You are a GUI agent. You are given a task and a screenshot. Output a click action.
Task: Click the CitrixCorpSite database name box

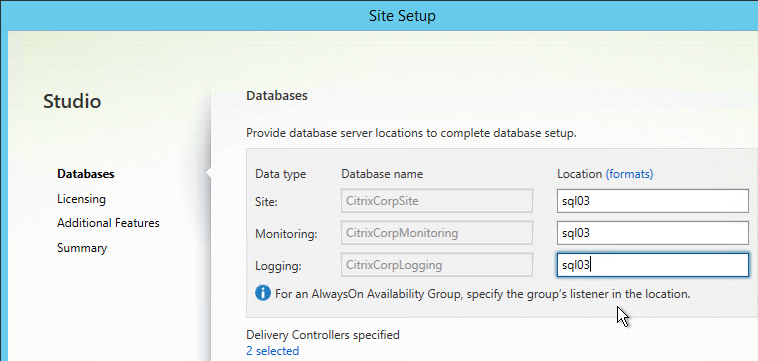point(437,201)
